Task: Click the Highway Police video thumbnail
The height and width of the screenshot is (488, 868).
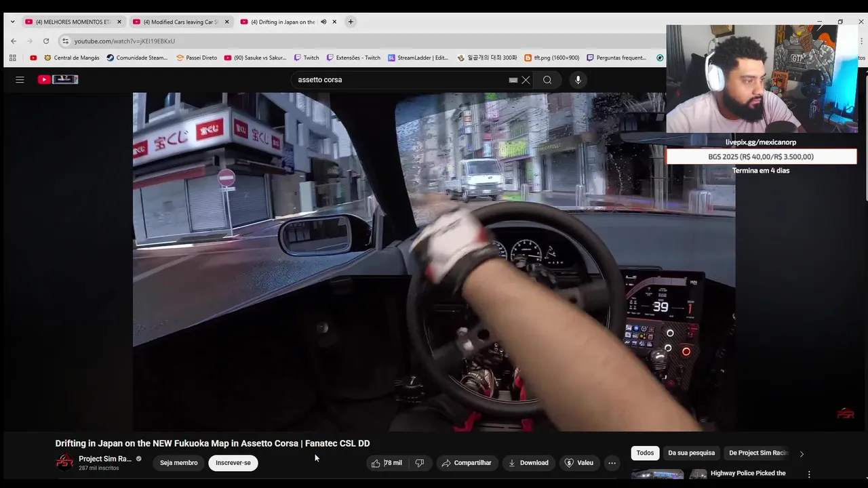Action: [x=669, y=474]
